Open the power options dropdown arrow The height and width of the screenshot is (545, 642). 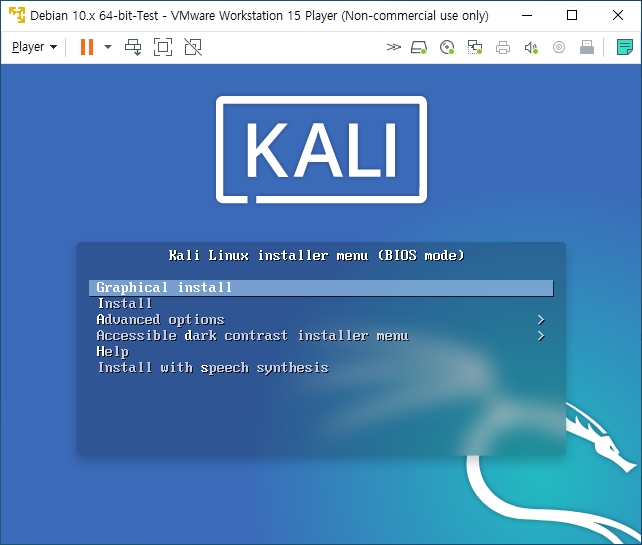[x=108, y=47]
